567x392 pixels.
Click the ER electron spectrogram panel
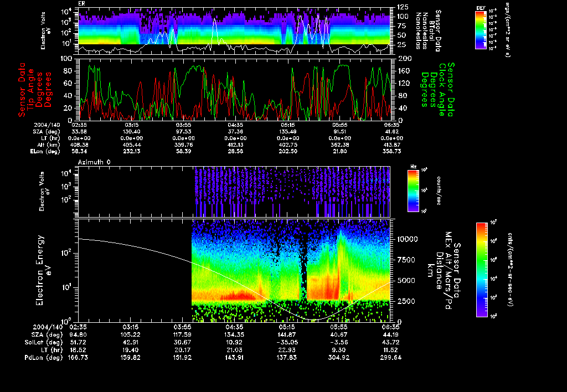(235, 30)
